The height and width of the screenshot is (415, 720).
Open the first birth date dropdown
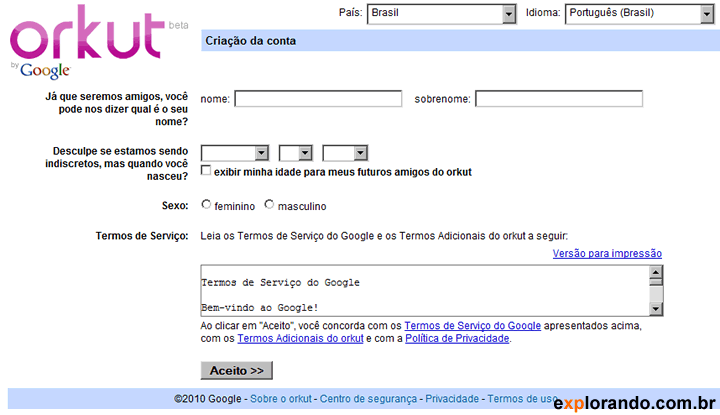(x=235, y=153)
